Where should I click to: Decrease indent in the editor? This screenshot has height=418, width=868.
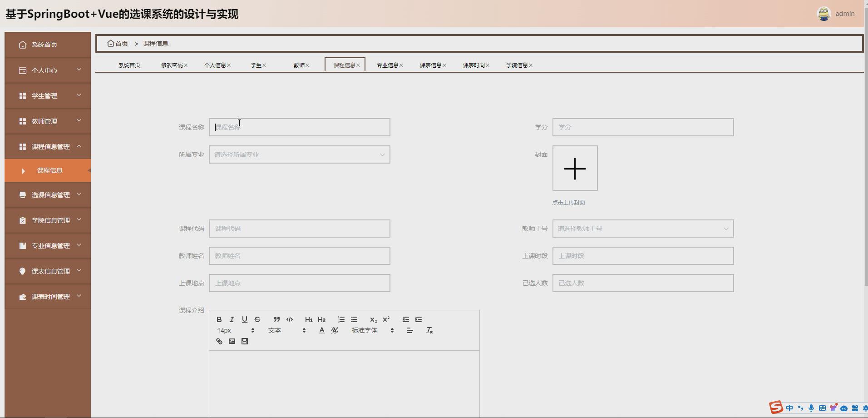(406, 319)
